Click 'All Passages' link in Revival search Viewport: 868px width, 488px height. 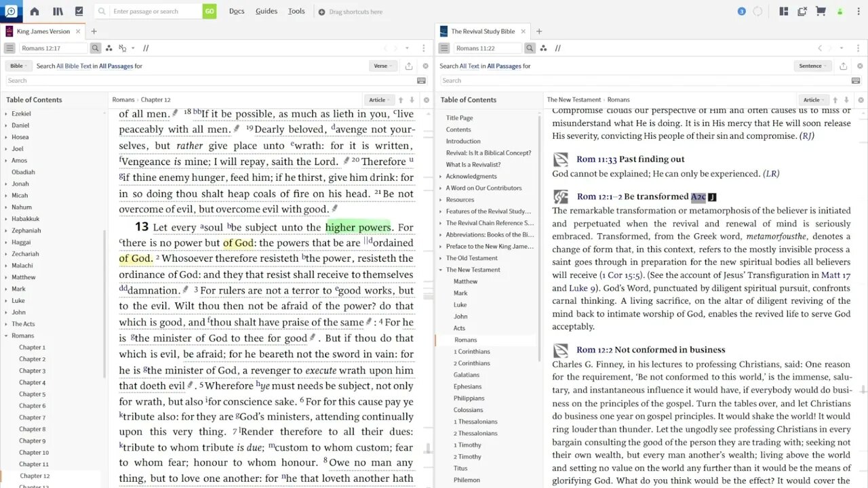pos(505,66)
